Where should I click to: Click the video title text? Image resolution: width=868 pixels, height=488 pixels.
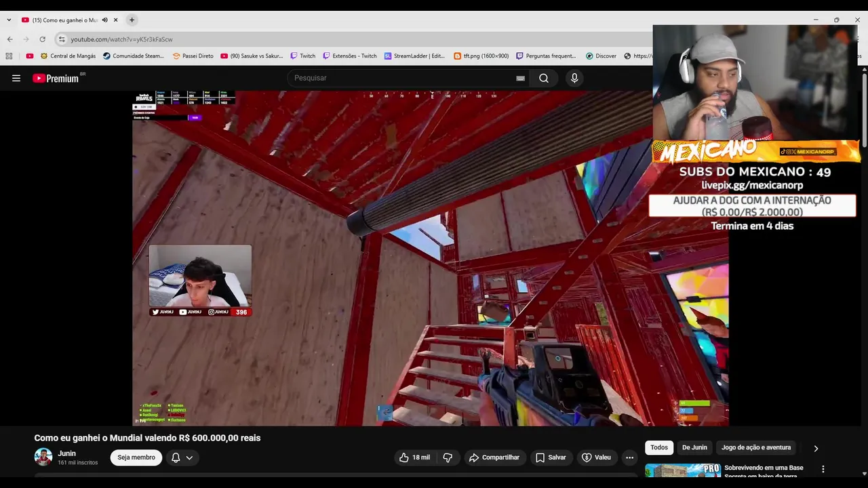click(x=147, y=438)
